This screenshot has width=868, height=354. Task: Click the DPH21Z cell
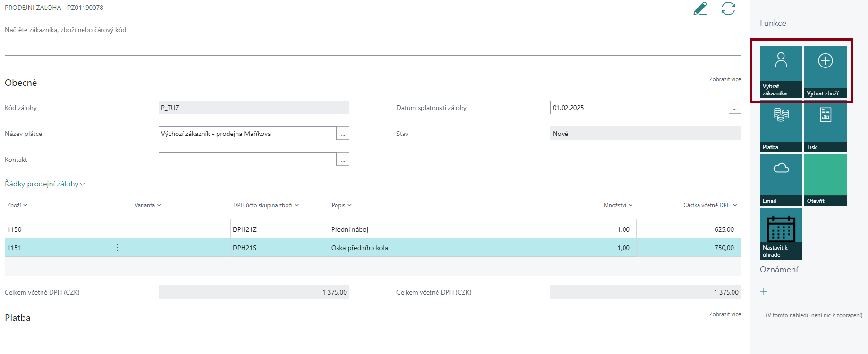[279, 229]
